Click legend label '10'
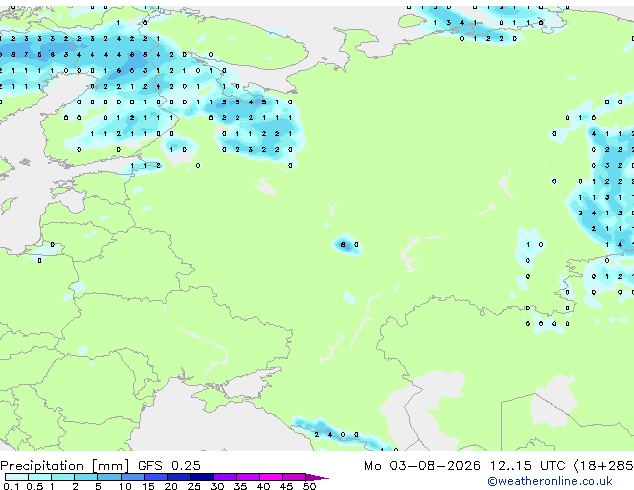 pyautogui.click(x=125, y=486)
